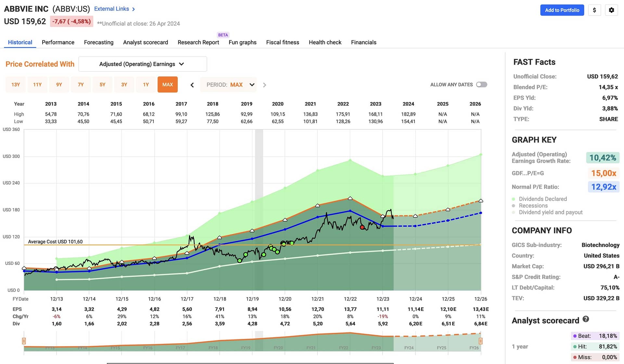Select the 5Y time range button
624x364 pixels.
102,84
